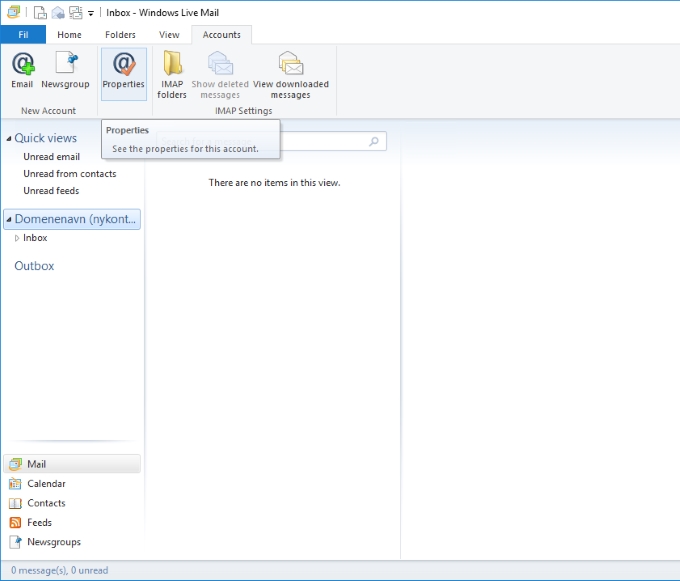Switch to the Folders tab
Screen dimensions: 680x581
(120, 35)
